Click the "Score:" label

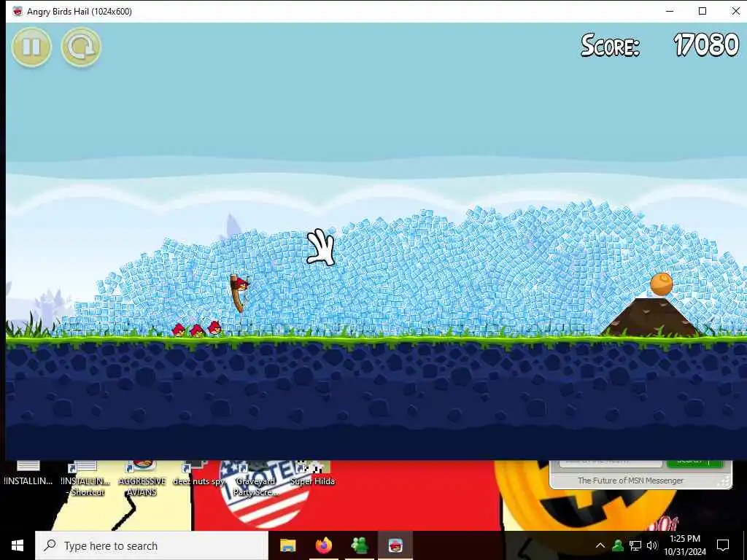click(x=611, y=46)
